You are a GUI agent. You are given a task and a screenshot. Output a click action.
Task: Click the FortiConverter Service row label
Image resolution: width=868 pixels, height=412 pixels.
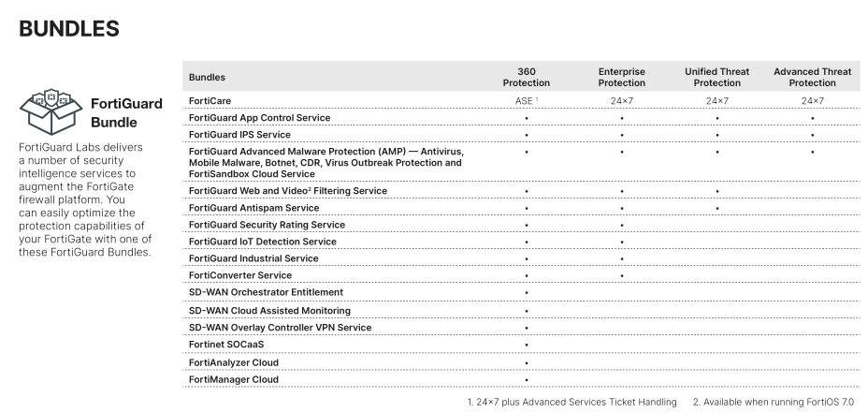click(x=239, y=275)
